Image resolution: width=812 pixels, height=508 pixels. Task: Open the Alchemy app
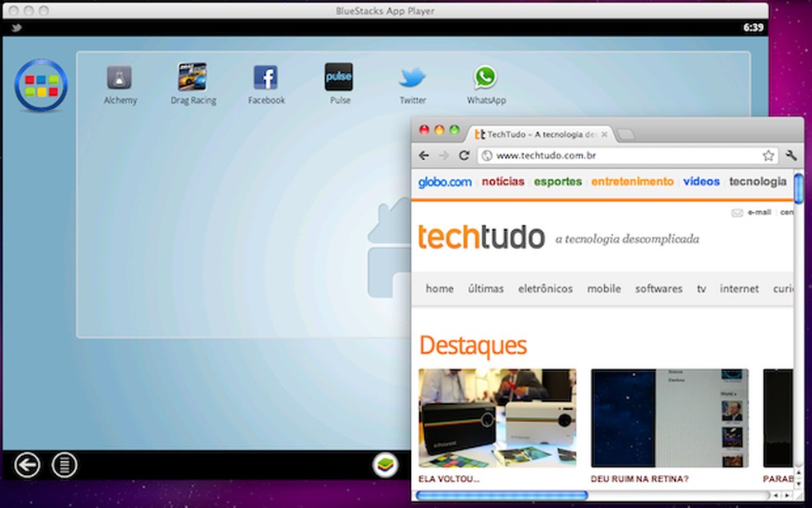point(120,78)
